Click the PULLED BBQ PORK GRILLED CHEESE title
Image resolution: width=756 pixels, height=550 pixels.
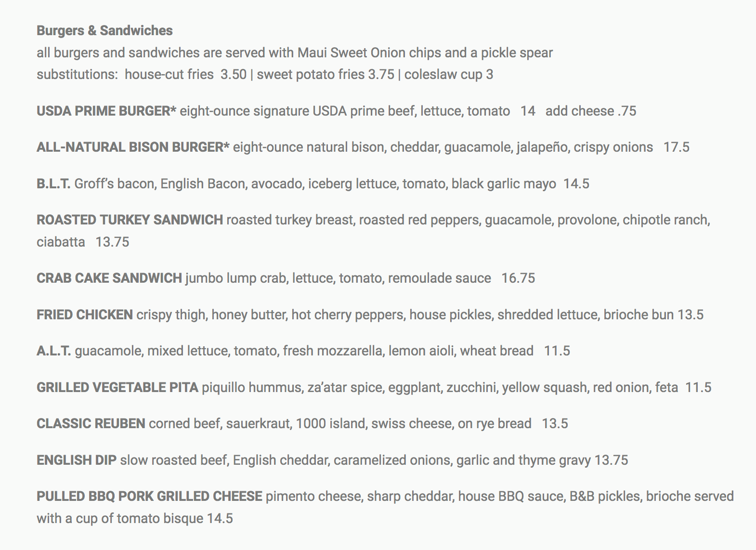click(149, 497)
